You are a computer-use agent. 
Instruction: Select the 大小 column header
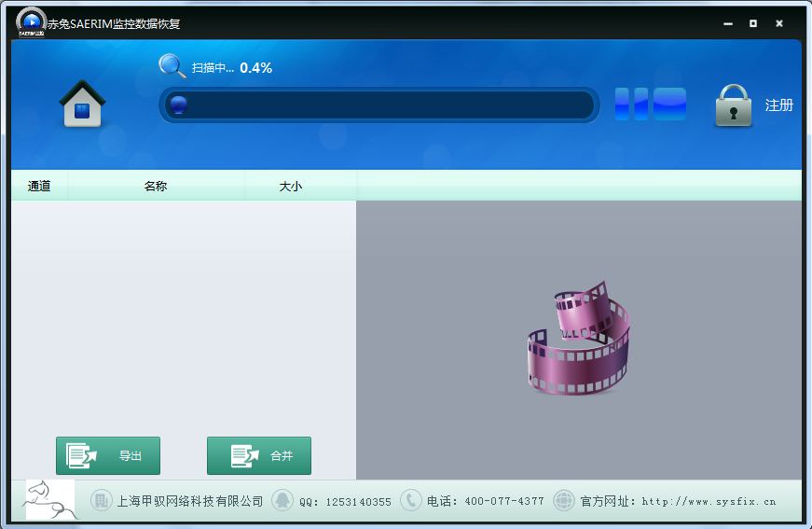pyautogui.click(x=291, y=186)
